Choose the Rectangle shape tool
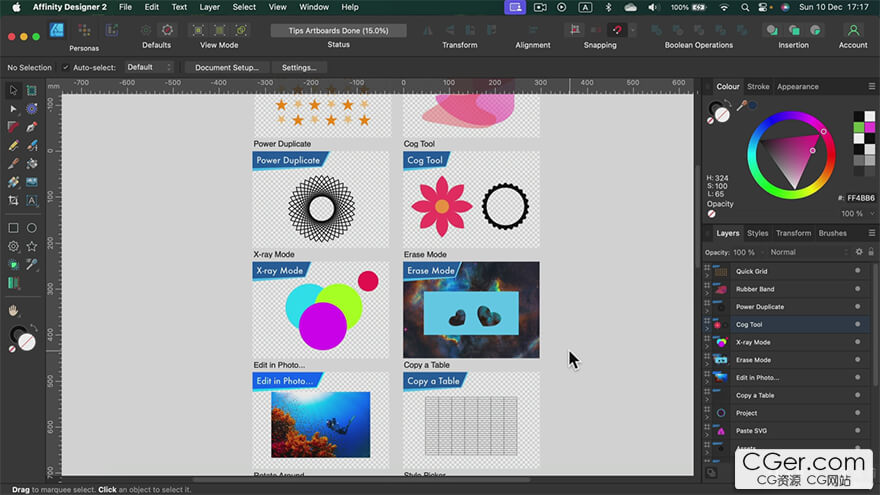880x495 pixels. point(13,228)
